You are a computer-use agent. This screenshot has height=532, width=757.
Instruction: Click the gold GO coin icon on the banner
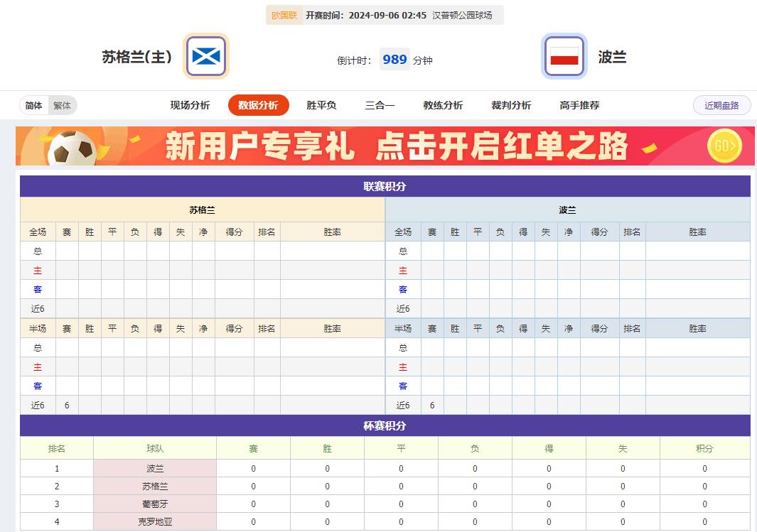click(x=724, y=146)
